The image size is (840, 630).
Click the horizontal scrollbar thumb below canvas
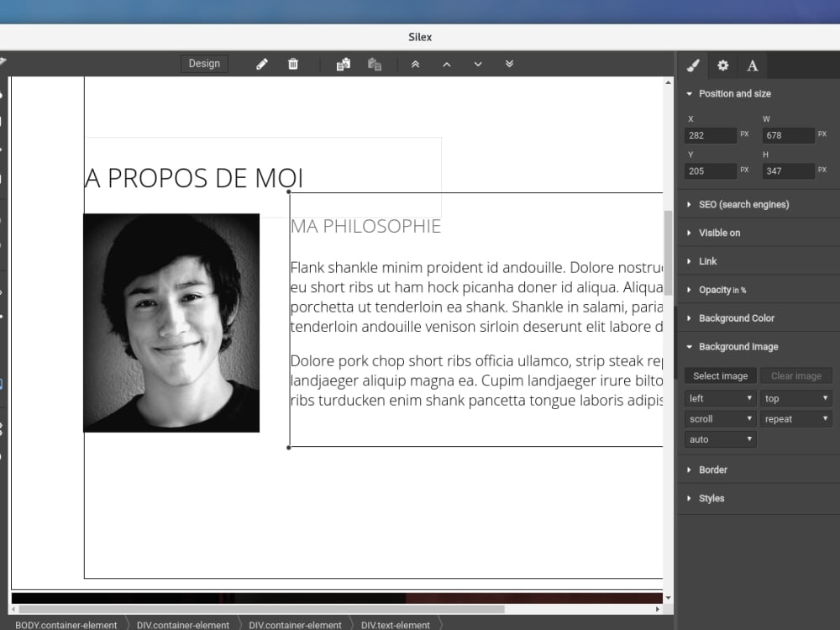261,609
